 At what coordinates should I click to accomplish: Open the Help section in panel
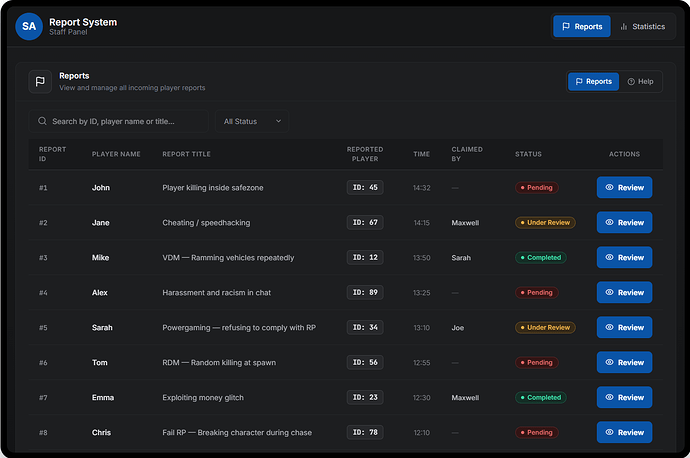point(640,82)
